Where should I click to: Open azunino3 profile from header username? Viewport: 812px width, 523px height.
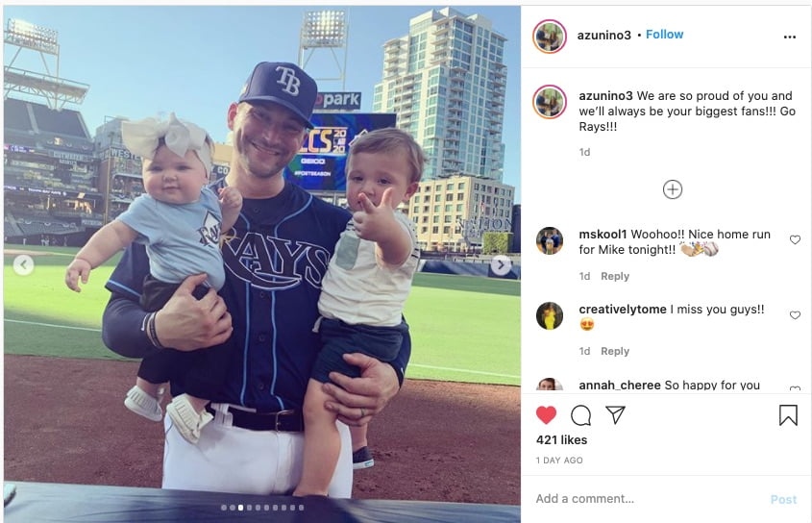603,35
